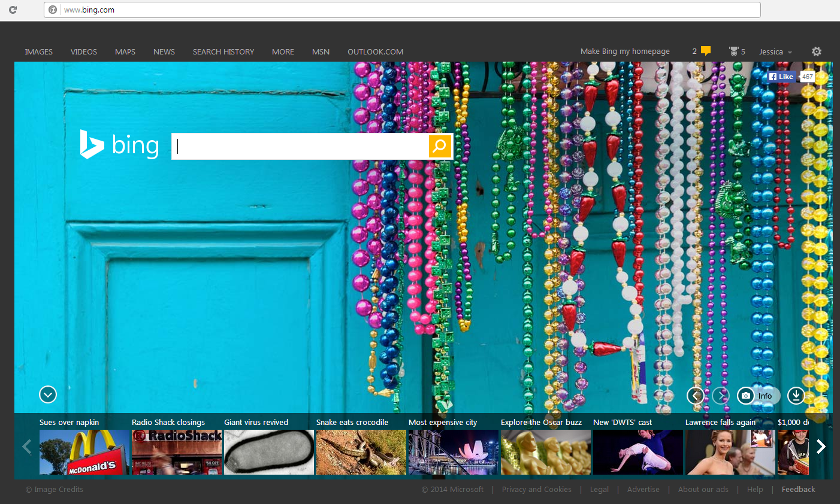Show the next homepage image

coord(721,396)
